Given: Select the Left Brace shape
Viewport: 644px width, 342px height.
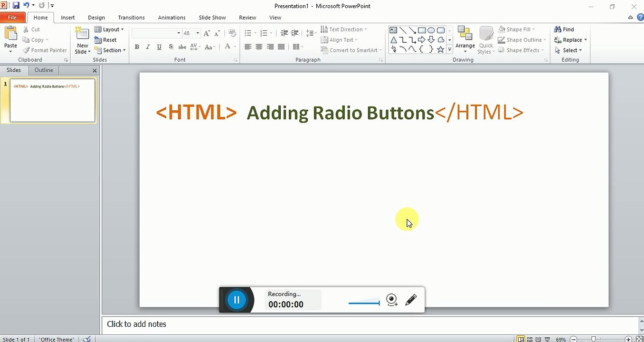Looking at the screenshot, I should tap(422, 49).
